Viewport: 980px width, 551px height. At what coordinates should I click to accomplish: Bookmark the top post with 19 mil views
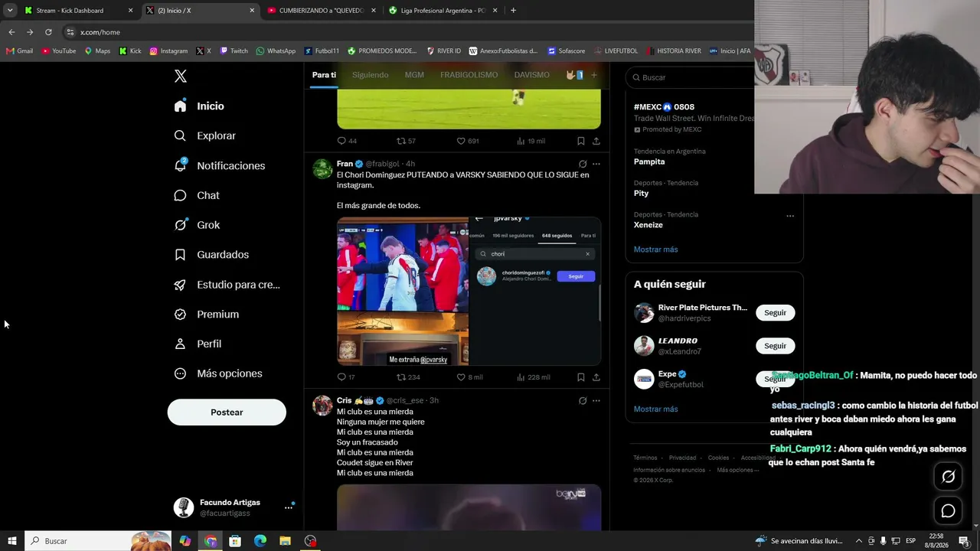tap(581, 141)
